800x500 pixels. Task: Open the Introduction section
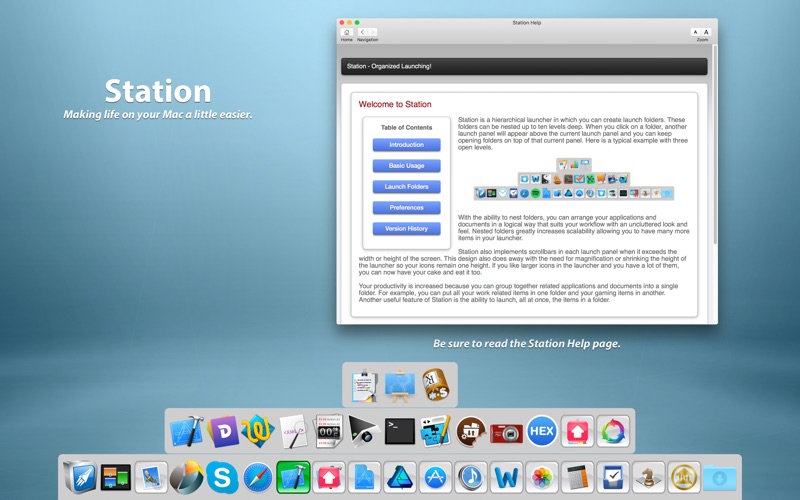click(x=406, y=145)
